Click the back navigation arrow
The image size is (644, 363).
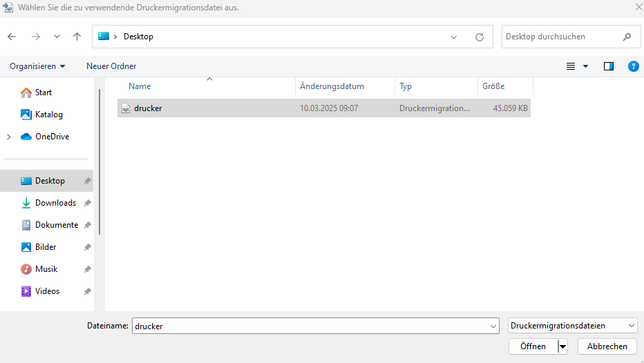point(12,37)
